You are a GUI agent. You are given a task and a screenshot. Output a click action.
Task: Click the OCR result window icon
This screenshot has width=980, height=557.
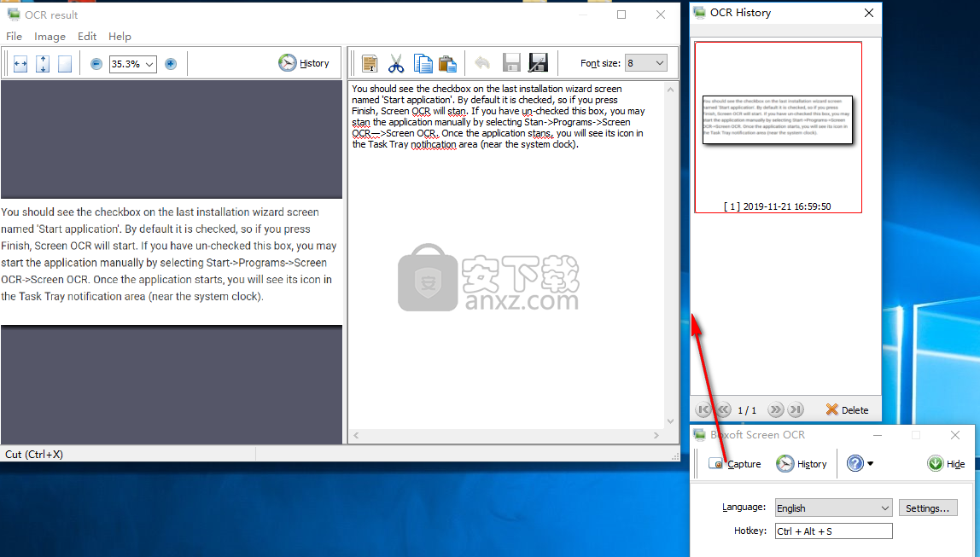13,14
